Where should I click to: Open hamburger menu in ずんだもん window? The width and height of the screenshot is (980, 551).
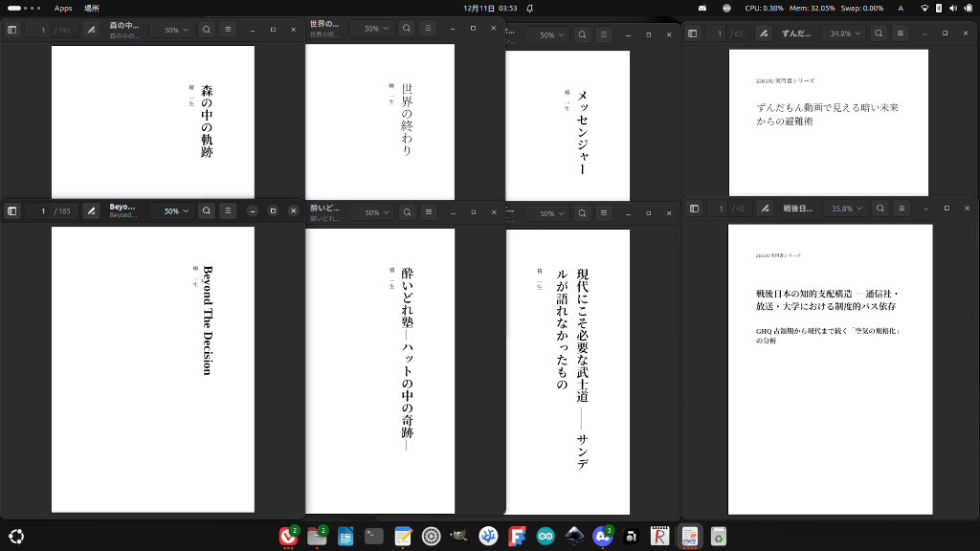[901, 33]
